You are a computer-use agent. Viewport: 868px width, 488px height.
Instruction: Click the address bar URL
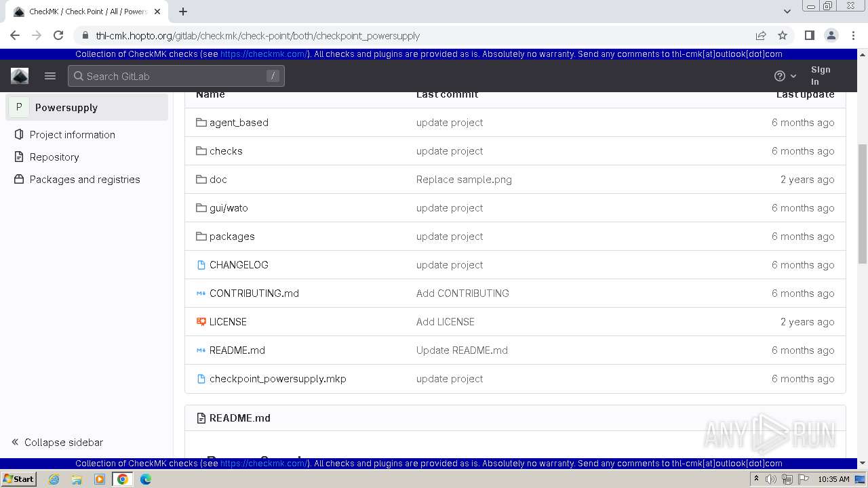[x=258, y=36]
